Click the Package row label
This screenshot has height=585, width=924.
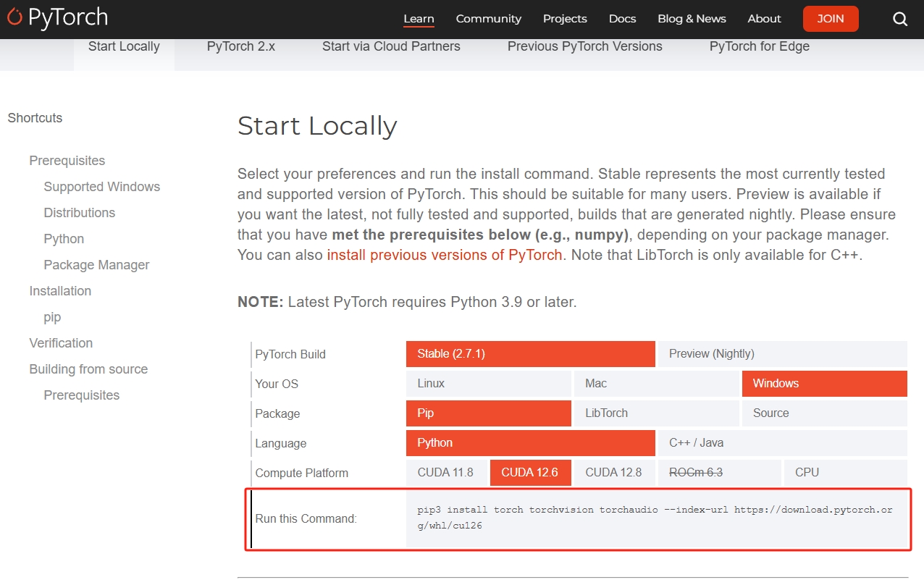coord(277,414)
